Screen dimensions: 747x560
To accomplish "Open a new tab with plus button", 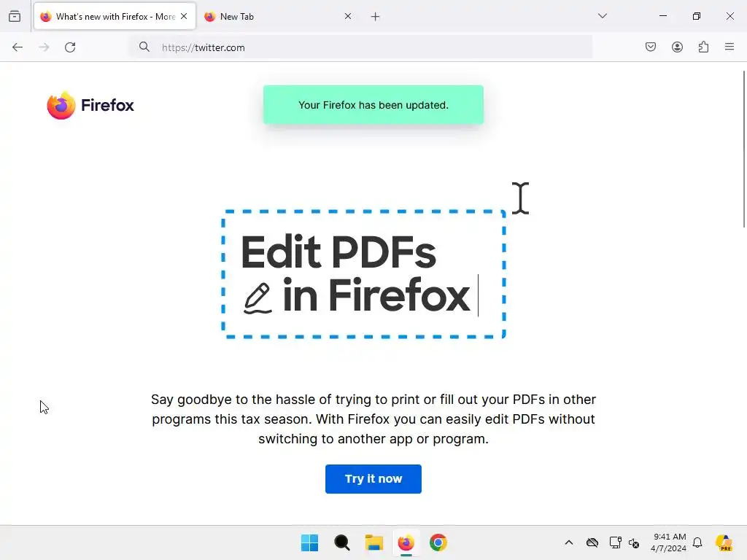I will tap(376, 17).
